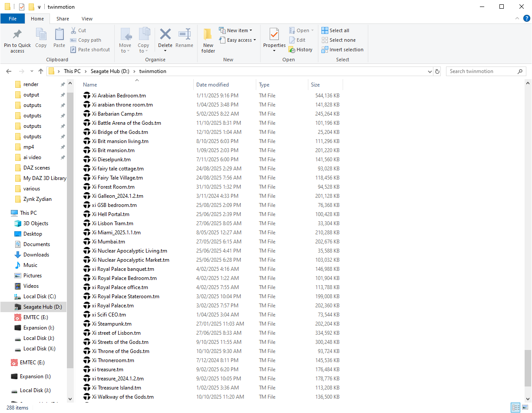Click the Paste icon in the ribbon
This screenshot has width=532, height=413.
pos(59,34)
